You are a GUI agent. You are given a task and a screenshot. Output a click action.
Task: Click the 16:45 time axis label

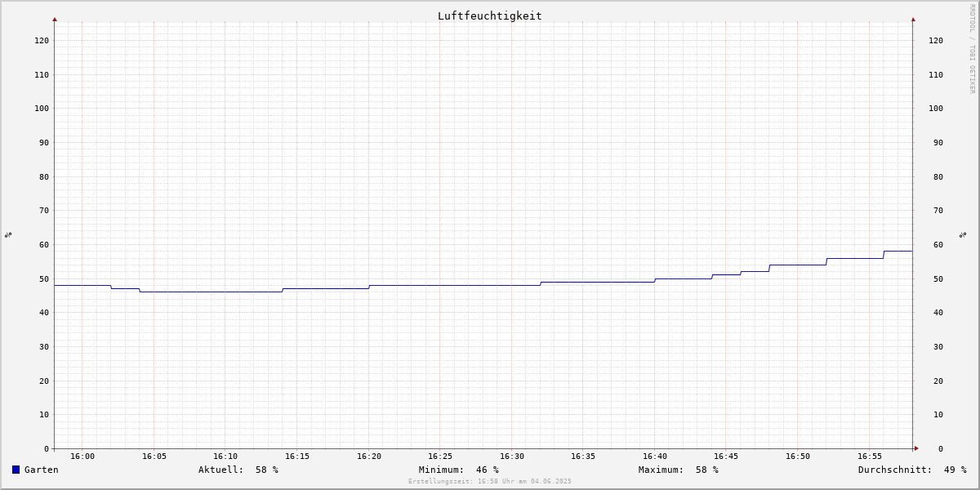(726, 457)
